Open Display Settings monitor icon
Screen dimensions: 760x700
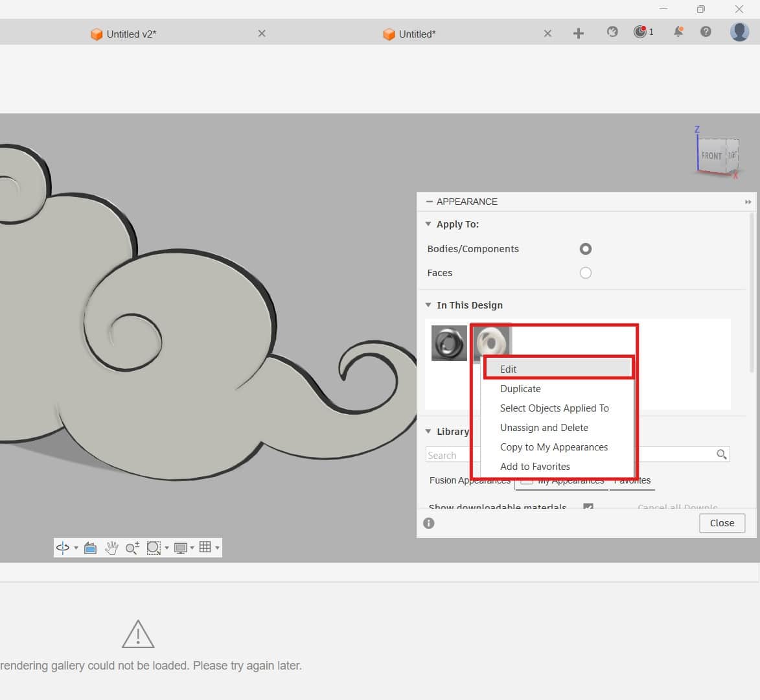click(180, 548)
